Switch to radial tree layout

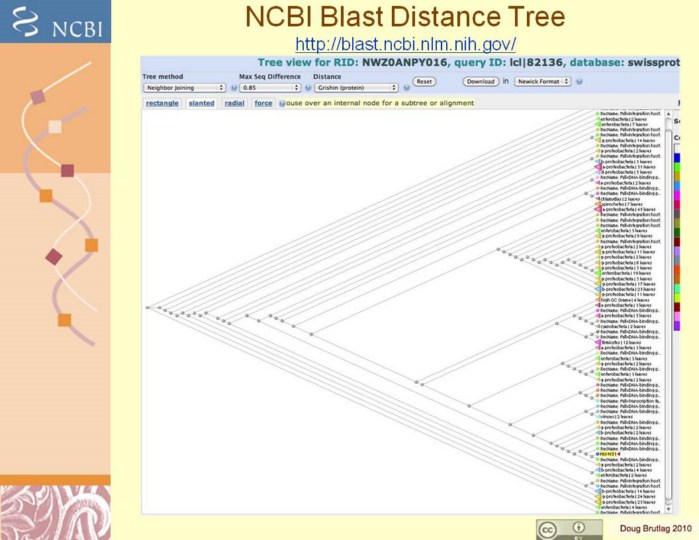[234, 103]
